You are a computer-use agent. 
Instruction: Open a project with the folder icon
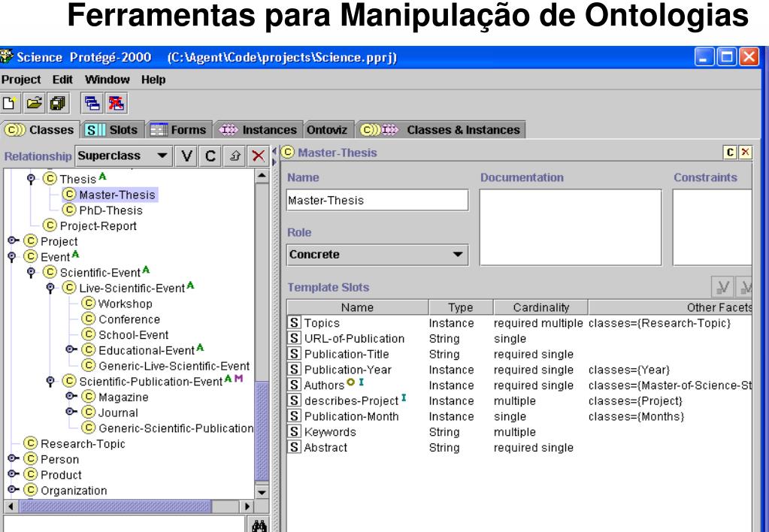[35, 103]
